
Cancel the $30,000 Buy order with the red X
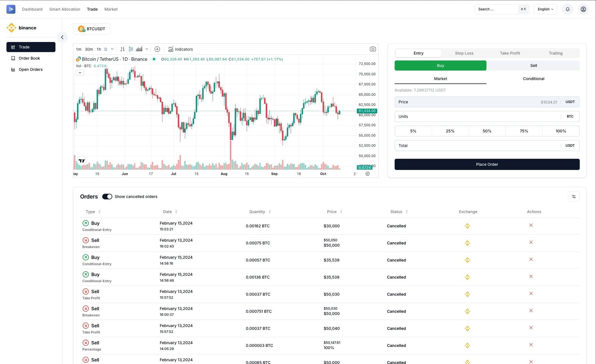pos(531,225)
